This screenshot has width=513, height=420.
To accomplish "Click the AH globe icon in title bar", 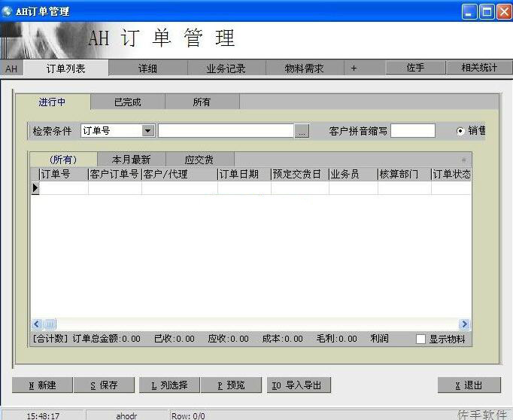I will [x=7, y=11].
